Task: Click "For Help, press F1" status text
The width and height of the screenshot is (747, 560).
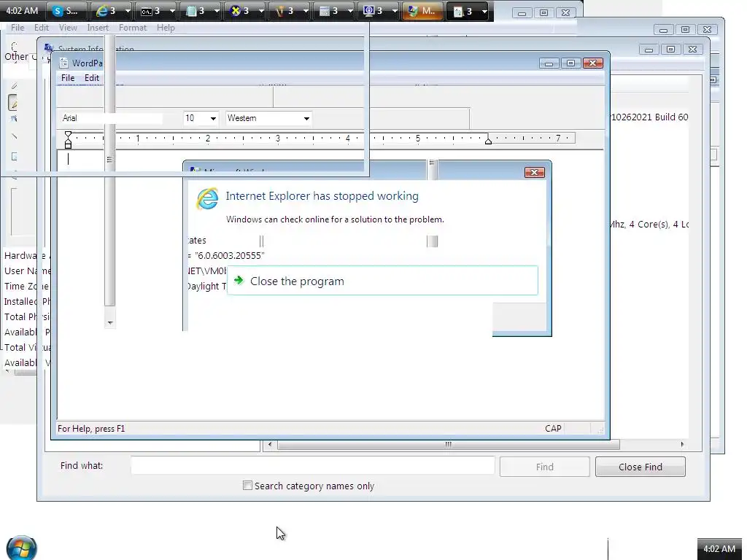Action: point(91,429)
